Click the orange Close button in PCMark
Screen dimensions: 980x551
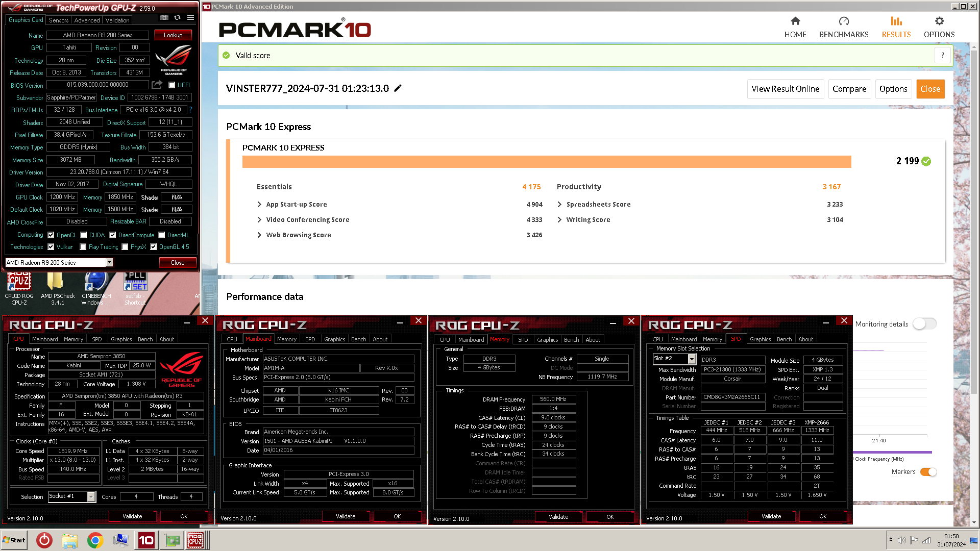pyautogui.click(x=930, y=89)
